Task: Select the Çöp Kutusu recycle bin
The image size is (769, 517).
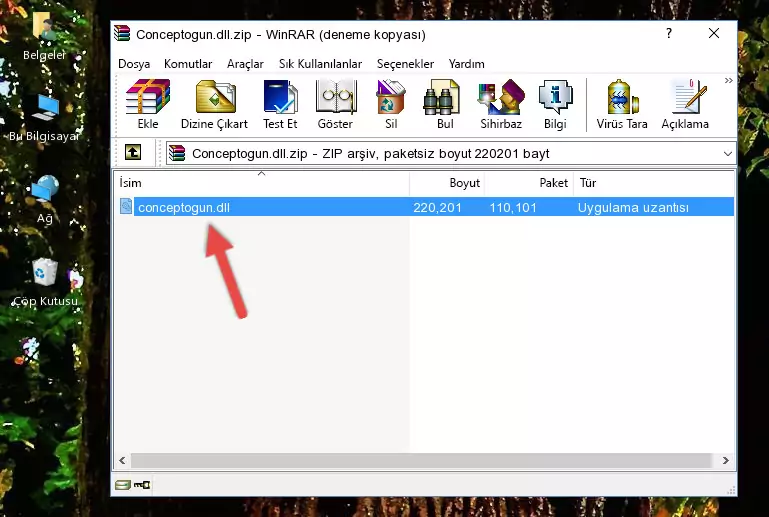Action: (x=45, y=282)
